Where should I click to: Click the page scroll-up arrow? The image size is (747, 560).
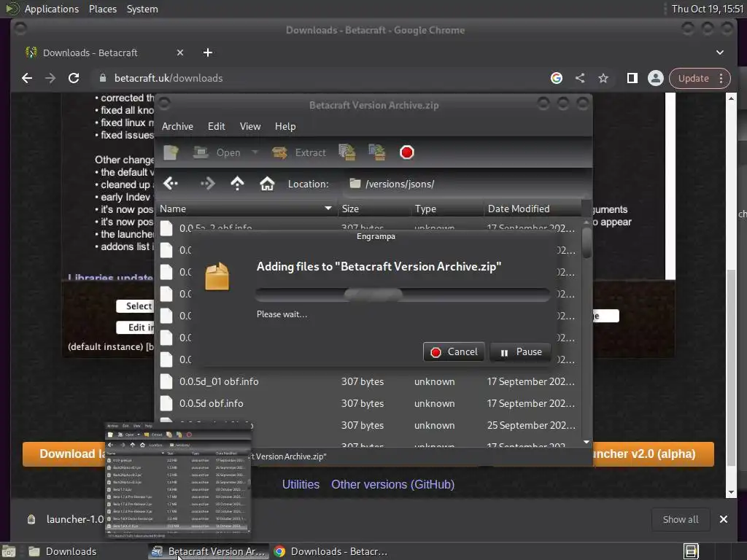(731, 98)
